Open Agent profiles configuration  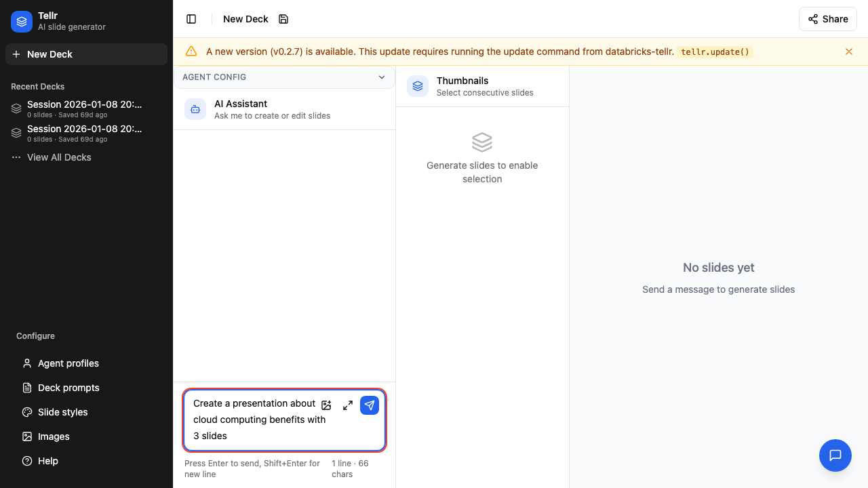pyautogui.click(x=68, y=363)
